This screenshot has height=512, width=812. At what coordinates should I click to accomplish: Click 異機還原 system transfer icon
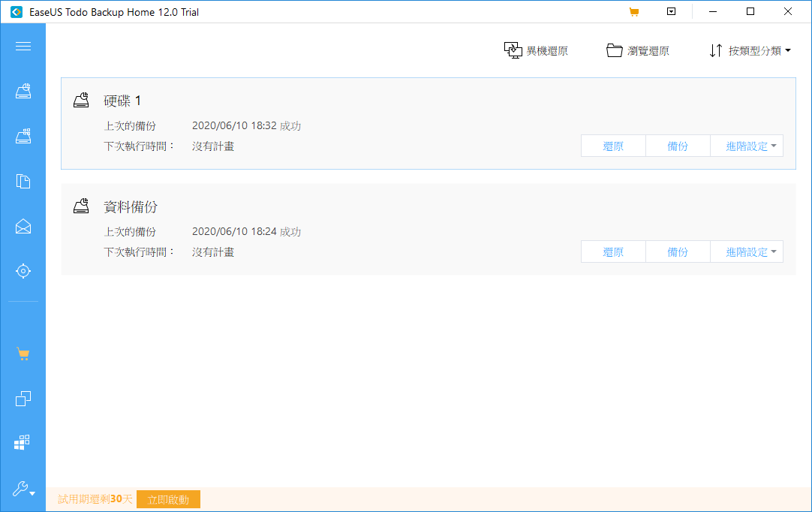point(513,50)
